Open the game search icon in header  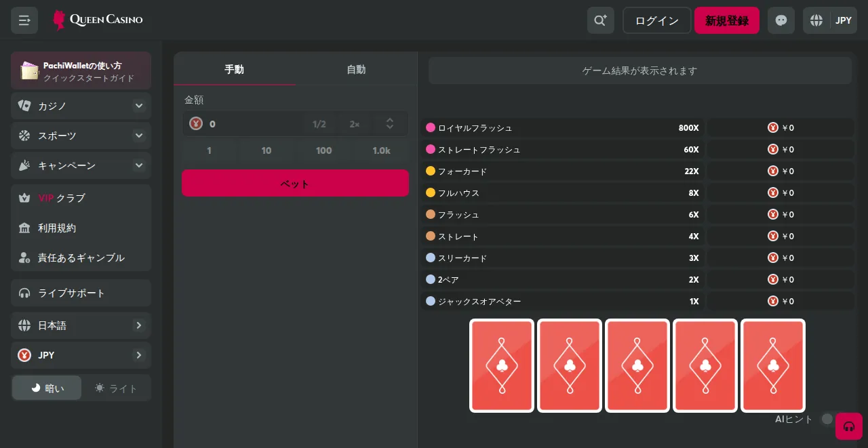(x=601, y=20)
